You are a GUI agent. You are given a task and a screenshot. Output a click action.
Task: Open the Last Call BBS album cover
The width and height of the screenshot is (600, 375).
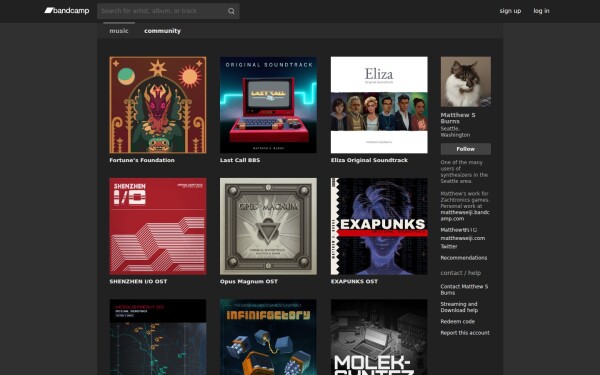pyautogui.click(x=268, y=105)
